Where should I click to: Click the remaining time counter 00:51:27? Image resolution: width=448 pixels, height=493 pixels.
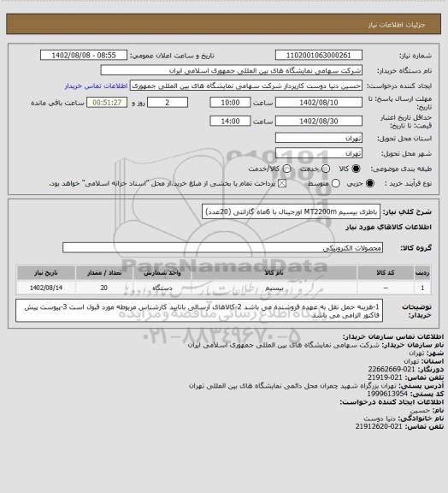coord(107,103)
